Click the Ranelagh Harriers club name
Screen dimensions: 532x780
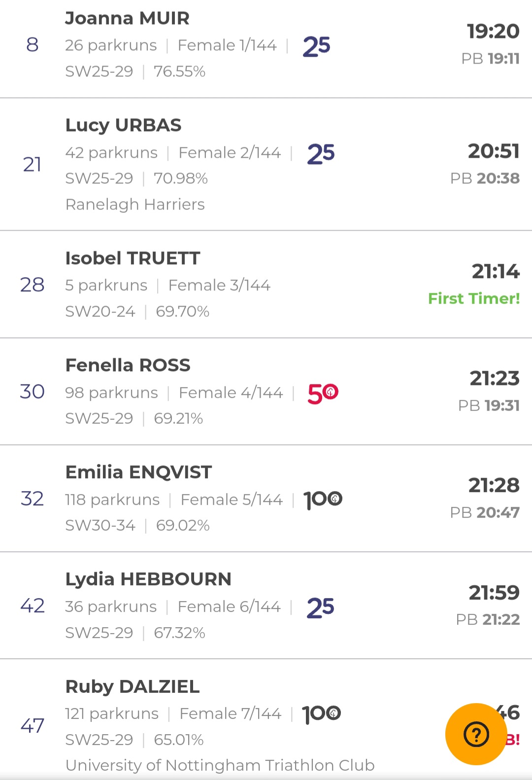[x=135, y=205]
